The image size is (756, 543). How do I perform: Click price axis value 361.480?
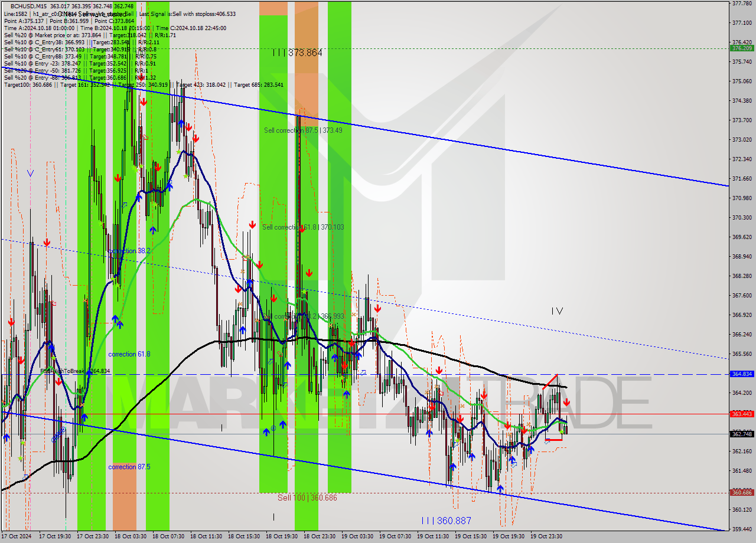pos(742,470)
